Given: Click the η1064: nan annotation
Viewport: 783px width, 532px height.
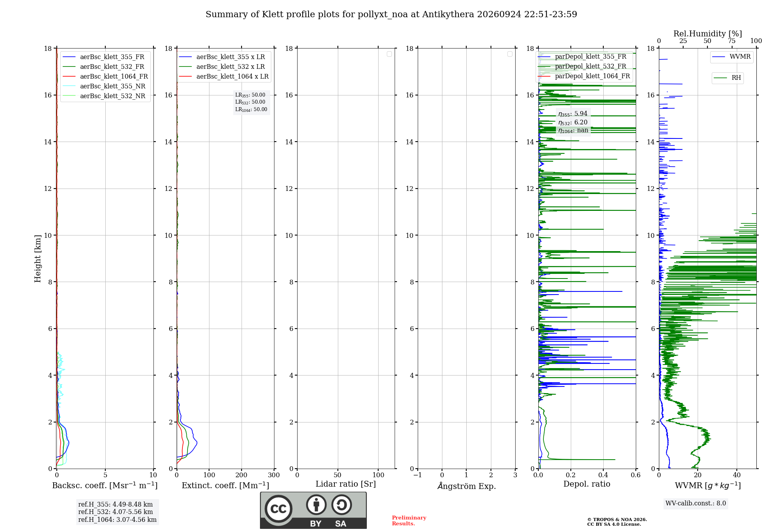Looking at the screenshot, I should click(573, 130).
